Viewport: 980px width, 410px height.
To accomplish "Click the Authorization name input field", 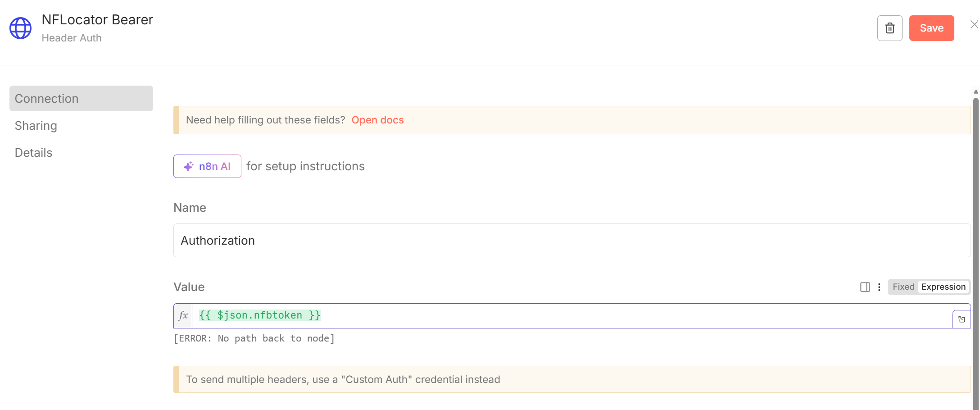I will point(572,241).
